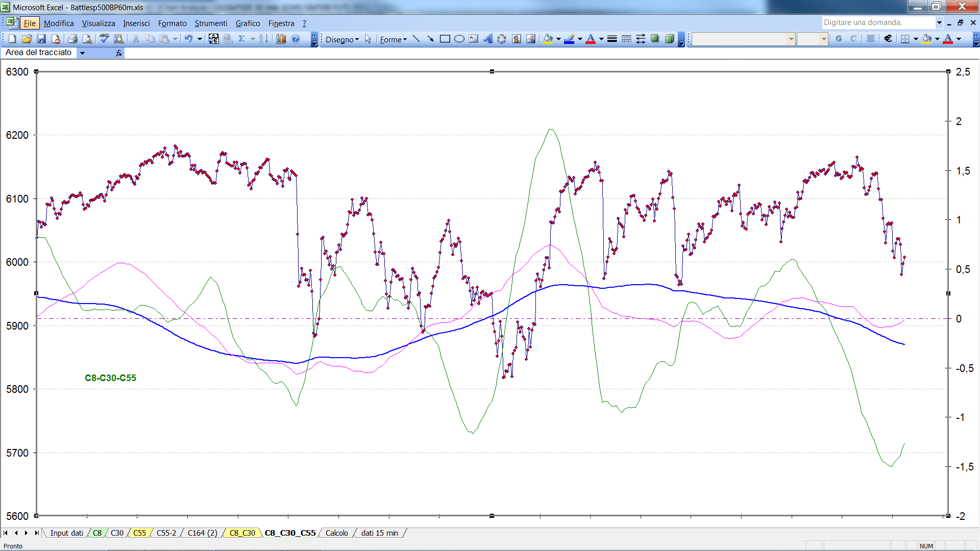Apply Euro currency format button
Image resolution: width=980 pixels, height=551 pixels.
(888, 39)
